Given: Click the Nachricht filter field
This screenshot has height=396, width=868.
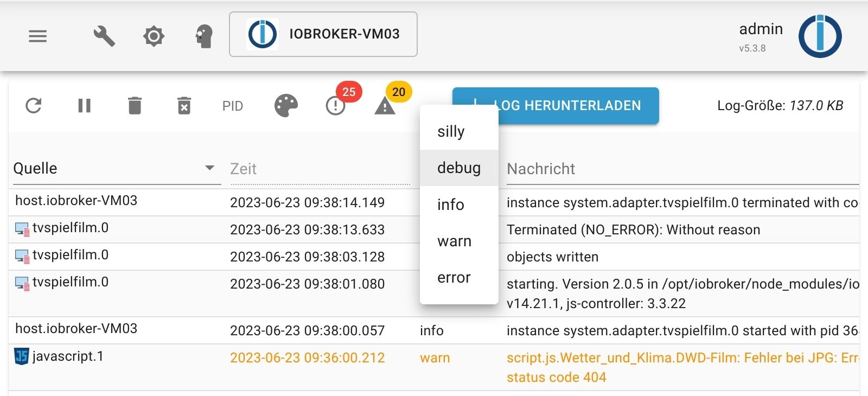Looking at the screenshot, I should pos(682,169).
